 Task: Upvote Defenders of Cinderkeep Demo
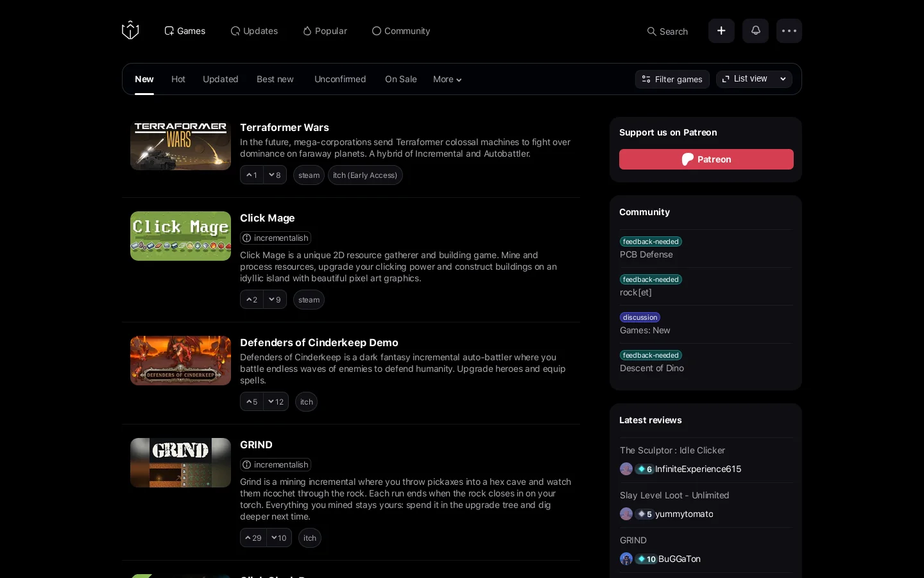(252, 402)
